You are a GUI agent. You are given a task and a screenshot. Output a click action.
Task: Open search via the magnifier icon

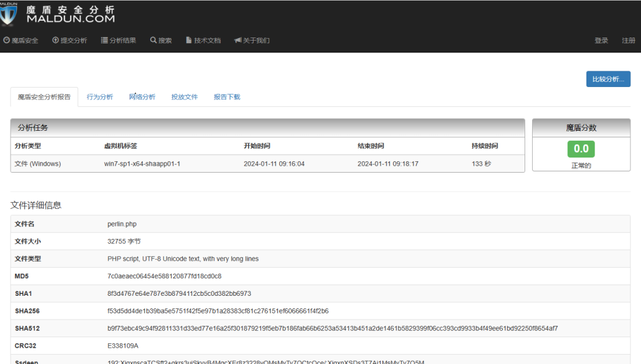(152, 39)
